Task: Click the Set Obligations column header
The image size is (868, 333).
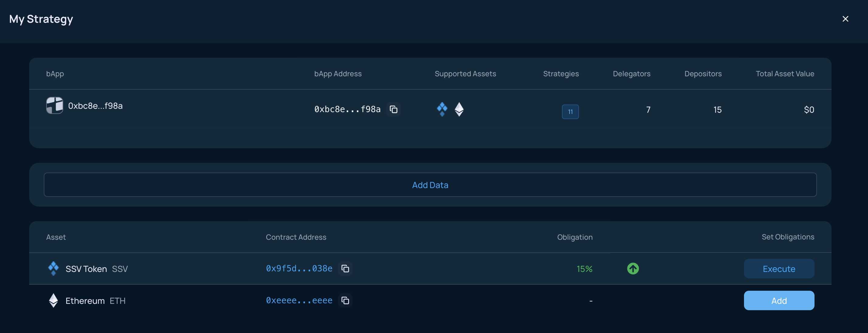Action: point(788,237)
